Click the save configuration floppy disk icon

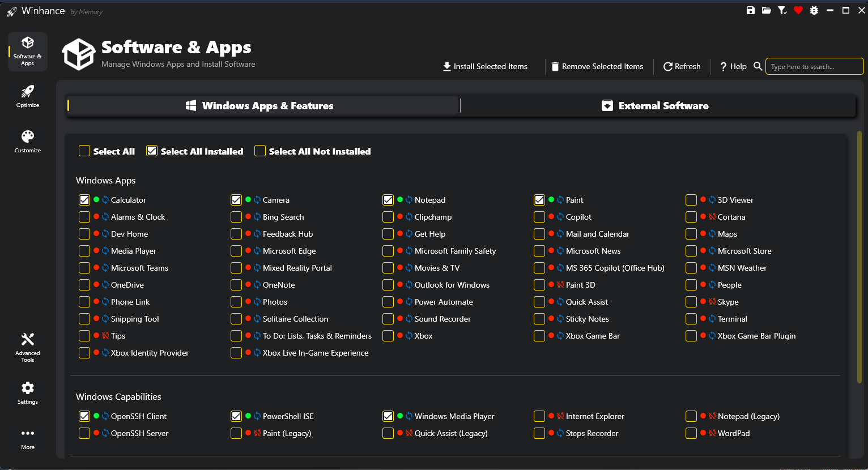click(751, 10)
